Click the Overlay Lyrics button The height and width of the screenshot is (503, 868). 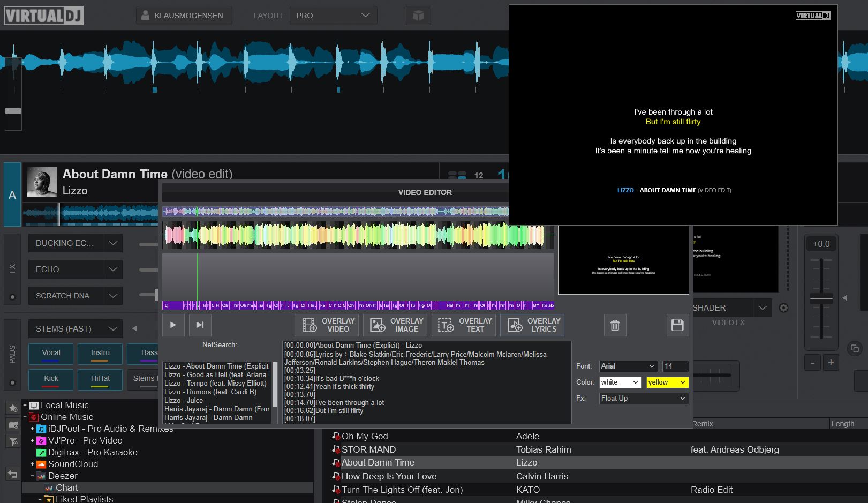coord(532,325)
